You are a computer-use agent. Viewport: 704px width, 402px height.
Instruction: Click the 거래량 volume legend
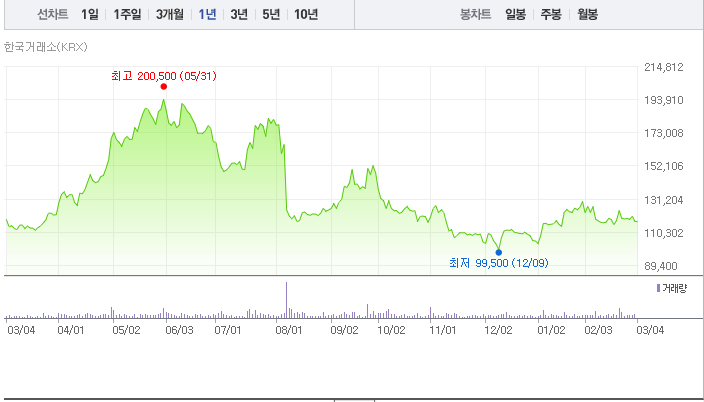(x=672, y=288)
